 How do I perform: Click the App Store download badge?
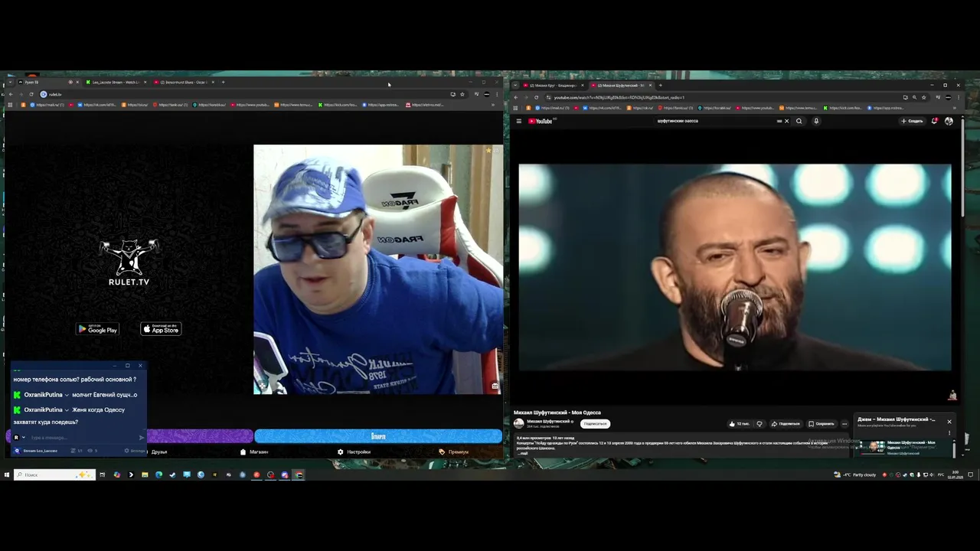161,329
